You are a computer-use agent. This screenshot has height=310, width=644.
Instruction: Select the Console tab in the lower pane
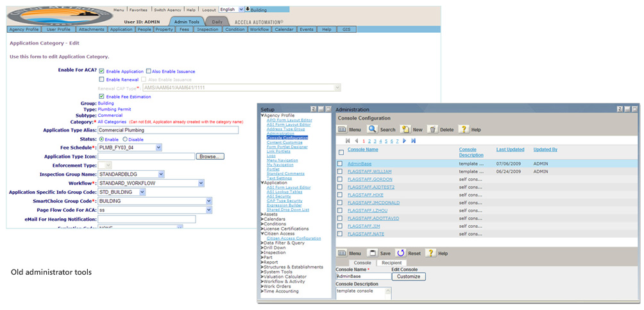click(x=362, y=263)
